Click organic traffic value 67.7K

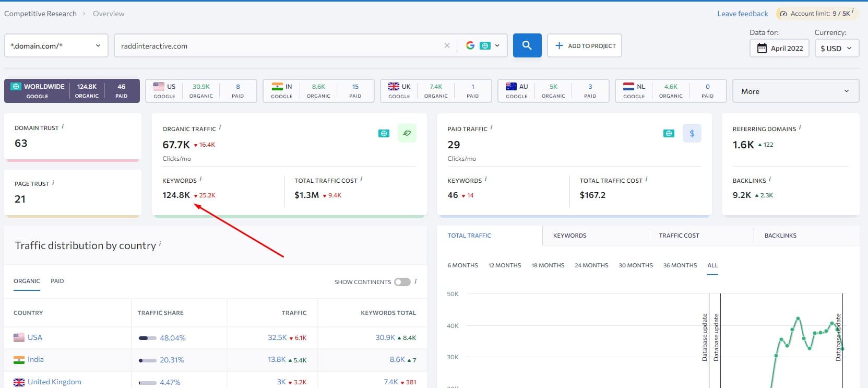[x=176, y=145]
